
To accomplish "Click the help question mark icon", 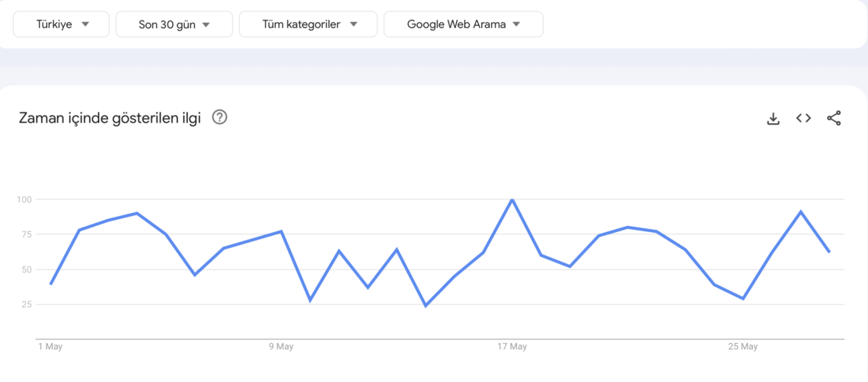I will tap(220, 117).
